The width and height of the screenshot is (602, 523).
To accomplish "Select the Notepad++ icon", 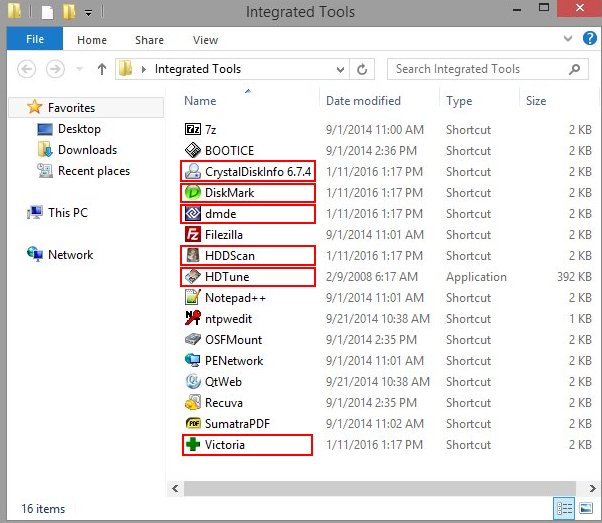I will pyautogui.click(x=192, y=297).
